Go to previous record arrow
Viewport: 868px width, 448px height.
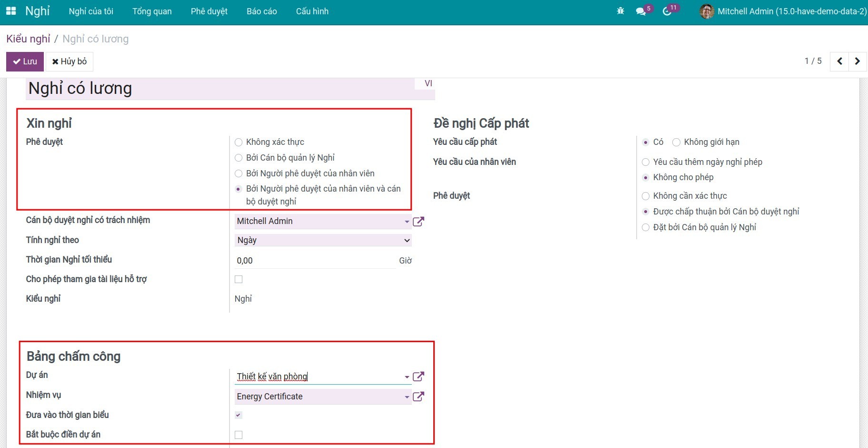pos(839,61)
